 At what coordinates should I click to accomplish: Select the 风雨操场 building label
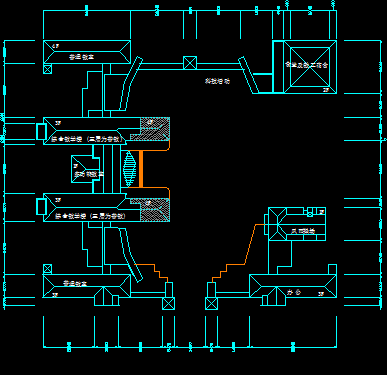pyautogui.click(x=303, y=231)
